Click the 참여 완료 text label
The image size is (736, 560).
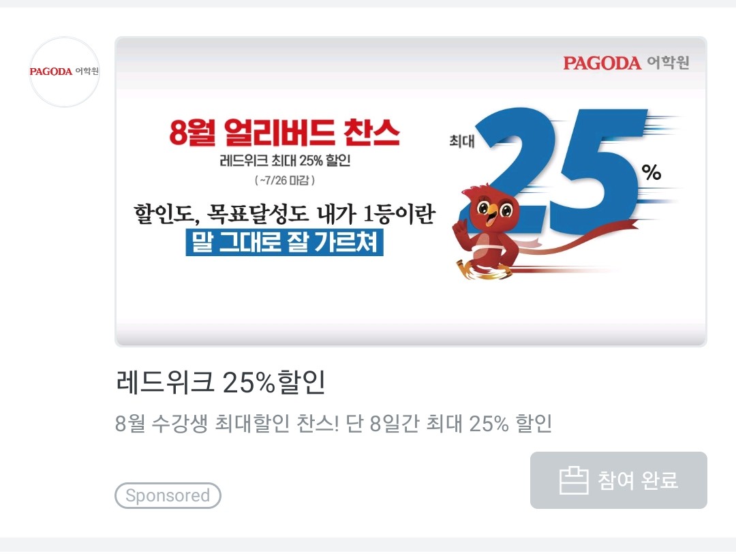(637, 480)
